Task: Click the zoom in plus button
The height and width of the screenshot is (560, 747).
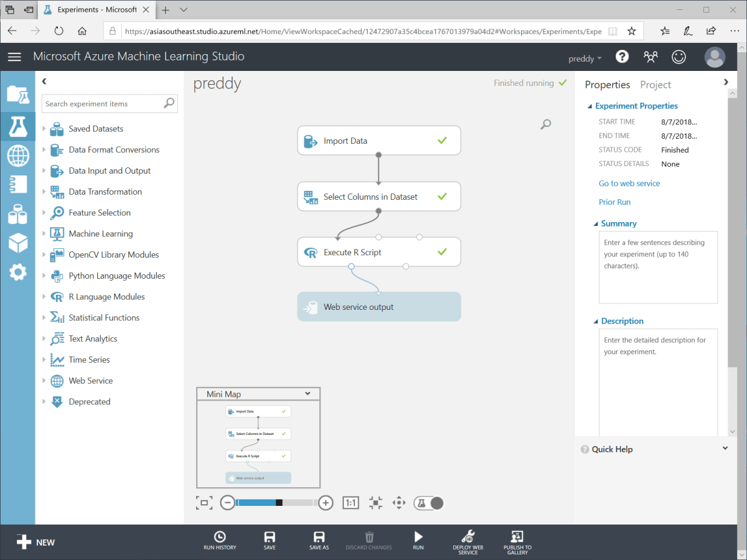Action: [x=326, y=503]
